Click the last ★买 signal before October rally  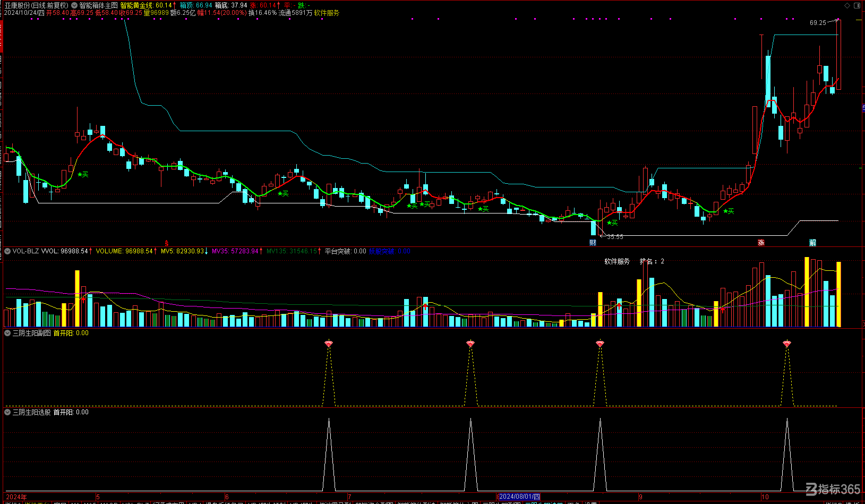pos(729,211)
